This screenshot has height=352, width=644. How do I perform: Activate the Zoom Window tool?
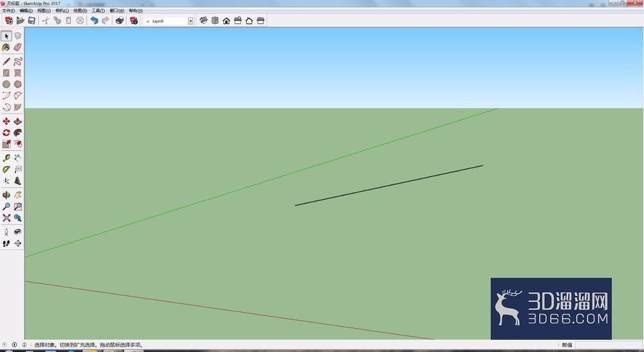17,206
